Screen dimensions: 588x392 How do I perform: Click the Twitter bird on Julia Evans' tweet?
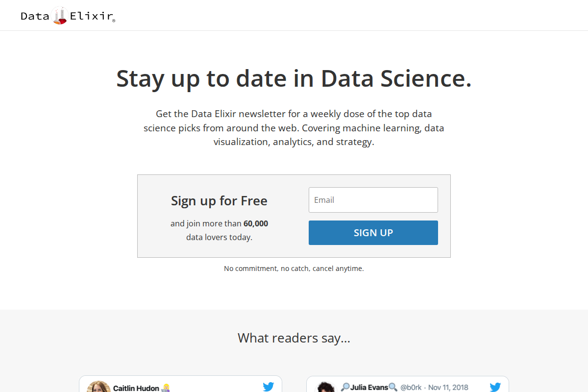pos(495,387)
